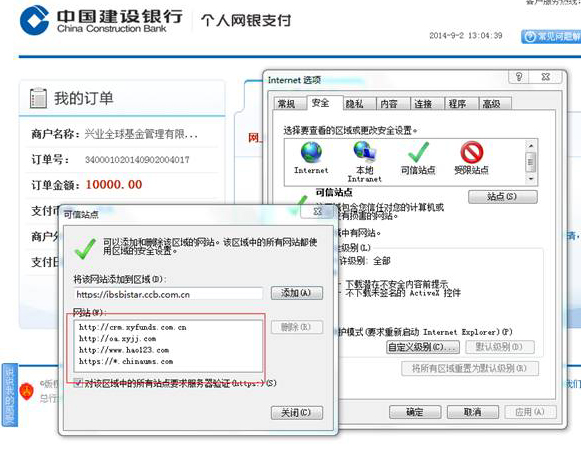Open 自定义级别(C) settings

tap(423, 347)
